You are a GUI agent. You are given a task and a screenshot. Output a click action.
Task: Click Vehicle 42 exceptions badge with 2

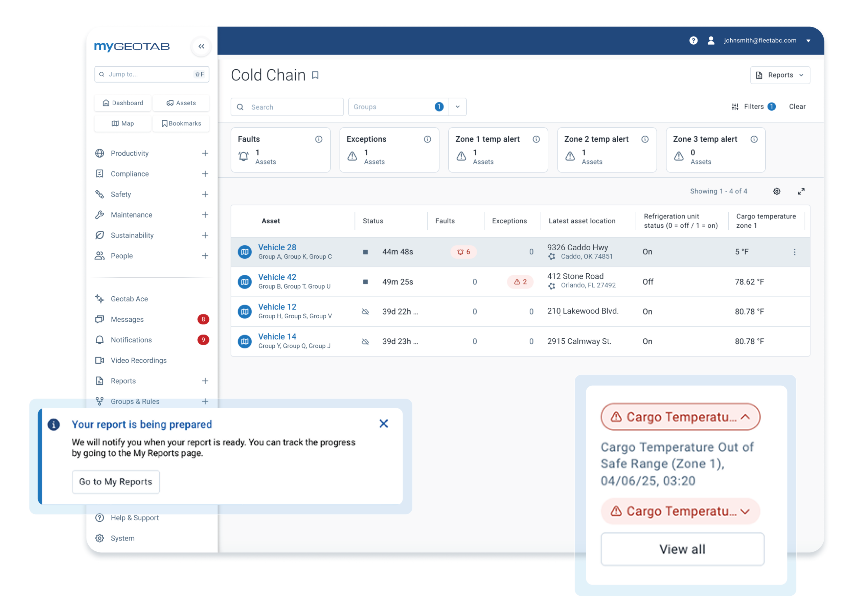(520, 282)
